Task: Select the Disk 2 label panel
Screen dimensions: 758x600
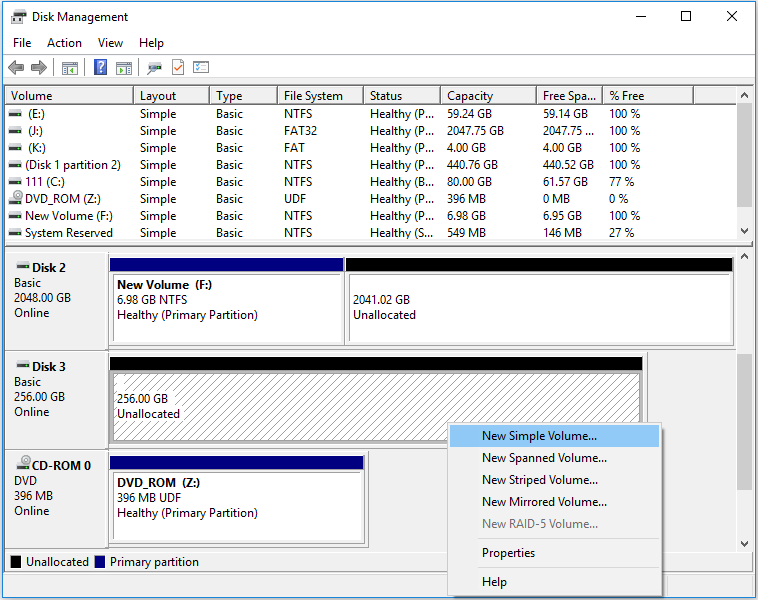Action: point(56,301)
